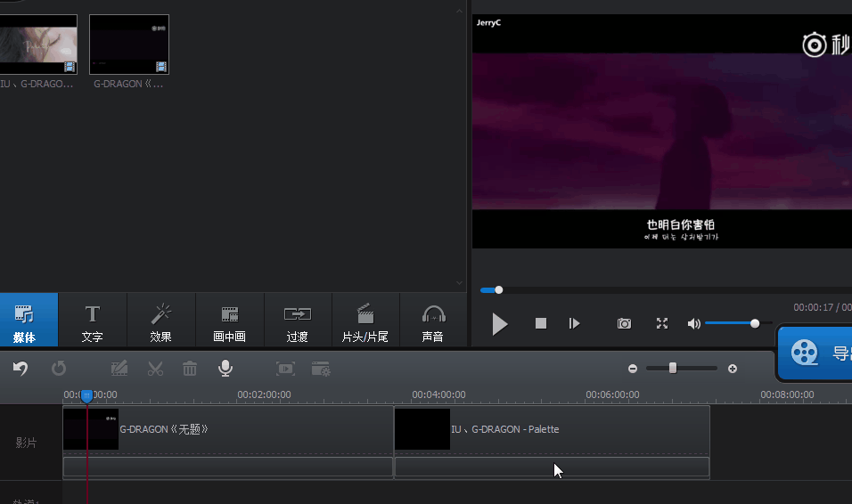Click the export film reel button
The height and width of the screenshot is (504, 852).
(815, 353)
